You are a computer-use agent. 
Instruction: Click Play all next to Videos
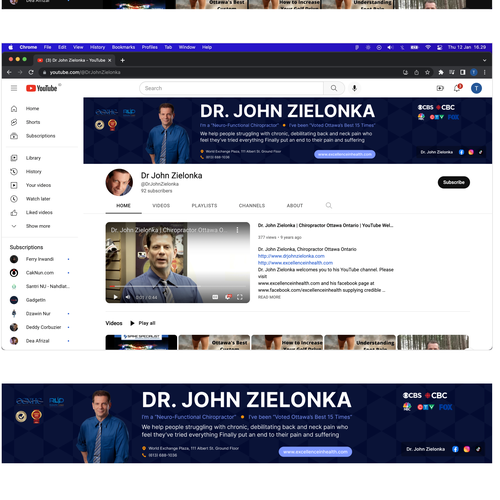coord(143,323)
